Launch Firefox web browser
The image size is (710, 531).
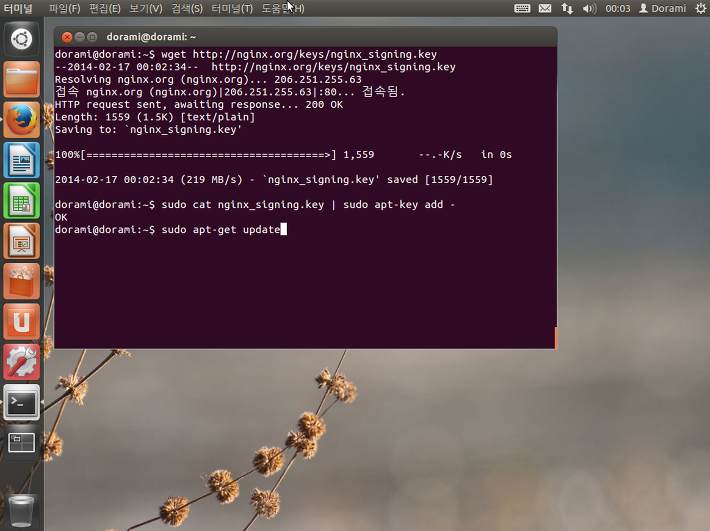(21, 120)
